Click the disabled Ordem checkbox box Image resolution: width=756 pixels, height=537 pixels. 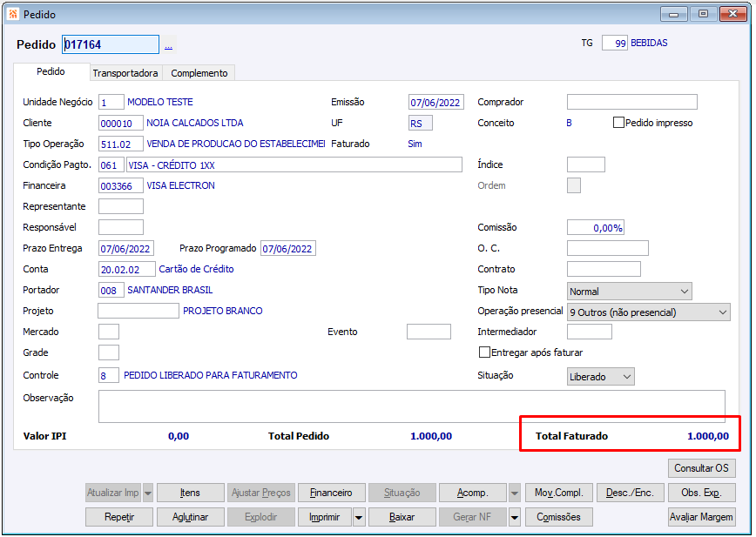[574, 185]
